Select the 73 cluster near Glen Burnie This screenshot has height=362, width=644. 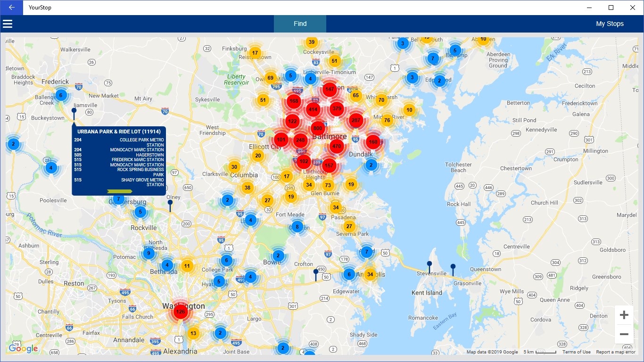point(328,185)
